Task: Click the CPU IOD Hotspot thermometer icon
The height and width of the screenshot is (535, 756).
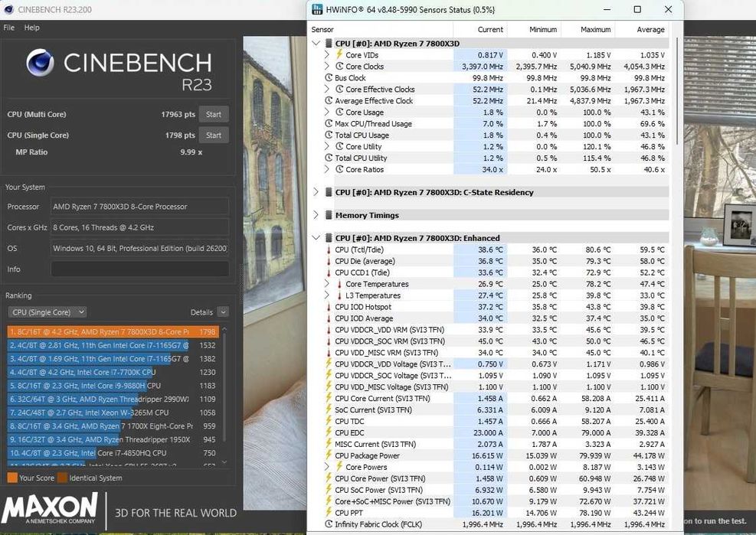Action: click(x=329, y=307)
